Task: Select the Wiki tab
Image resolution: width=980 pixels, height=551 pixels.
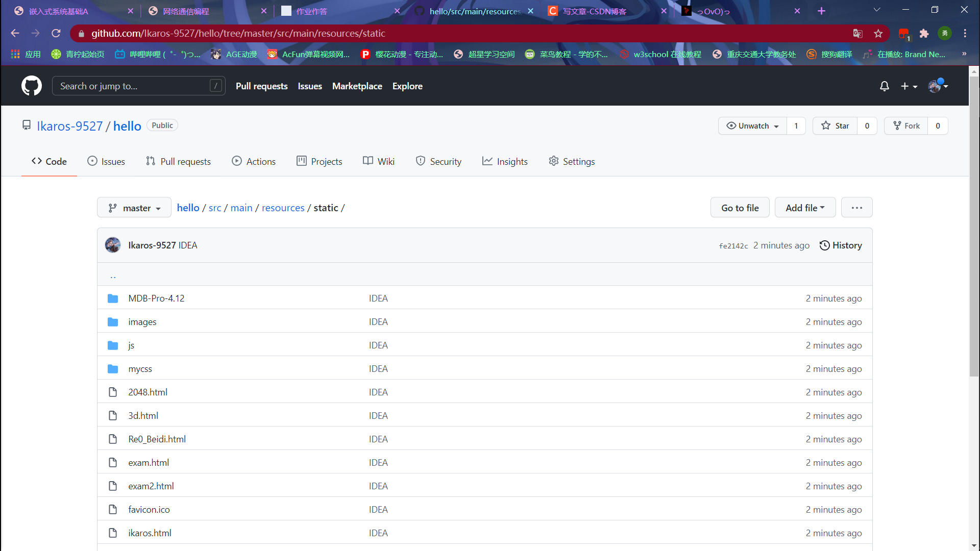Action: click(385, 161)
